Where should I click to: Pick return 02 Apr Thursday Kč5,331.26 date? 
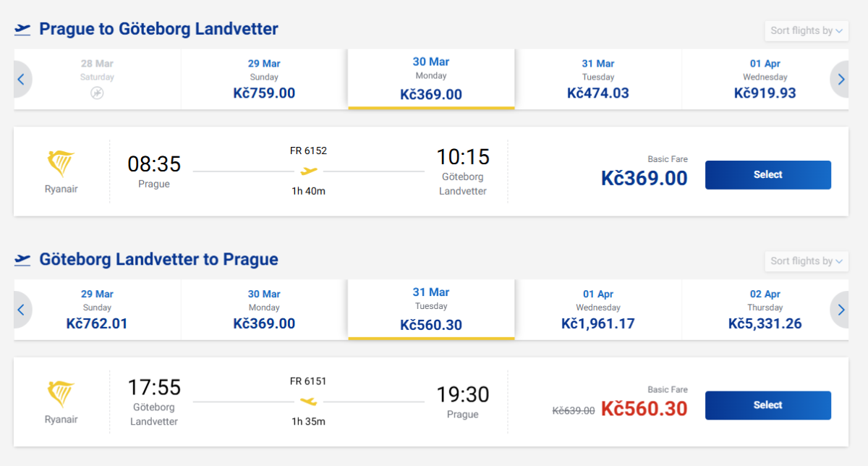coord(765,310)
